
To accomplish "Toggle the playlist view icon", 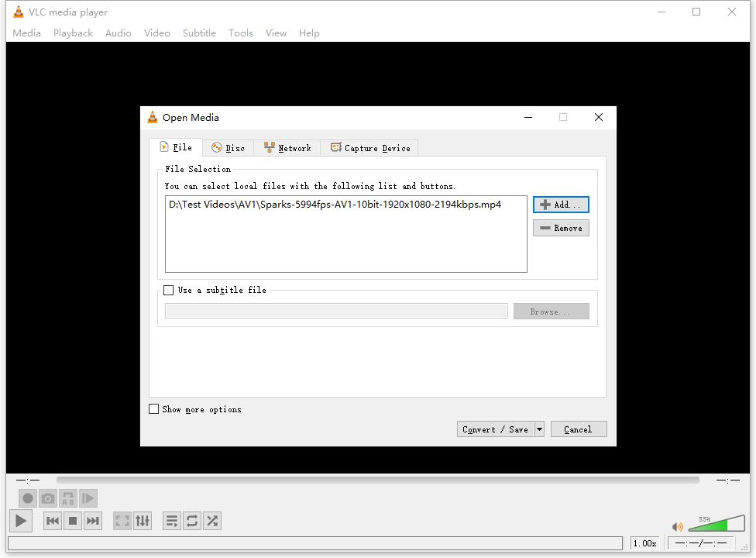I will click(172, 521).
